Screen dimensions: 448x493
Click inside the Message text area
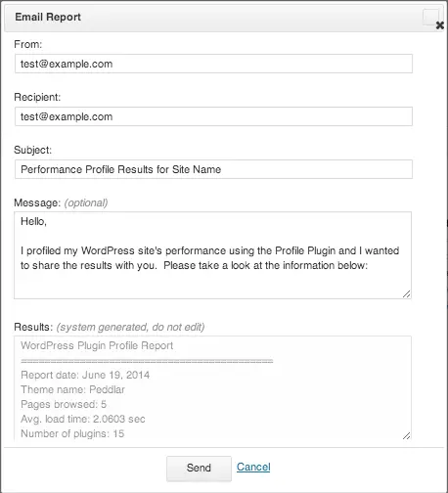pos(212,255)
